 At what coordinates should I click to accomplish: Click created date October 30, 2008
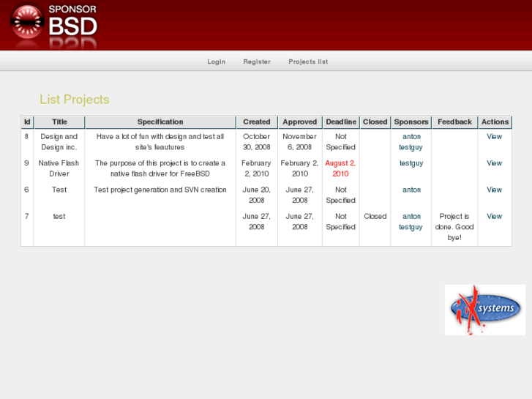click(257, 142)
